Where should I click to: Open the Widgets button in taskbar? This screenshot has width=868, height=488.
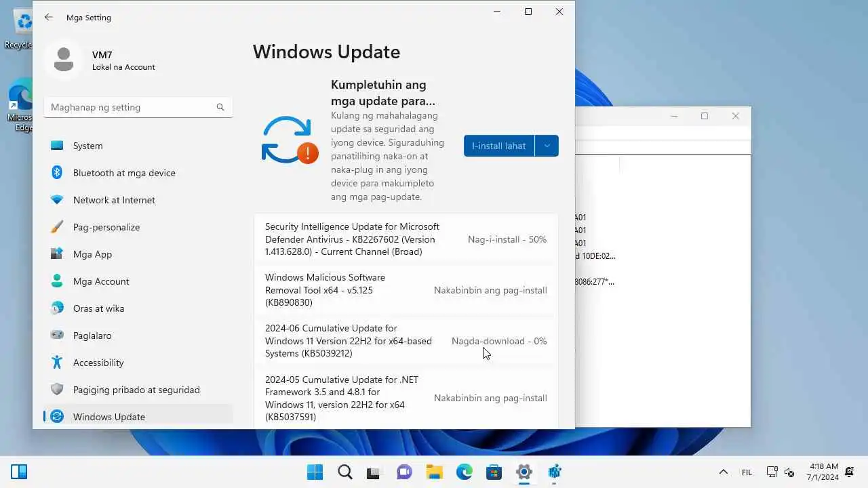19,472
